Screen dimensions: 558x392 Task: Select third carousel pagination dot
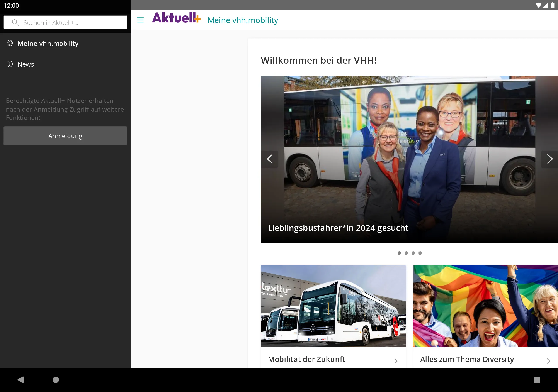coord(413,253)
